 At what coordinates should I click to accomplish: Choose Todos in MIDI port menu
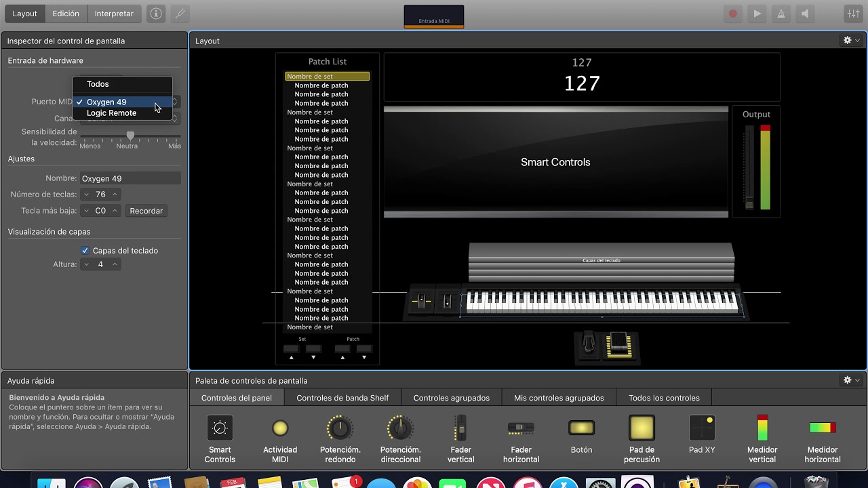point(123,84)
